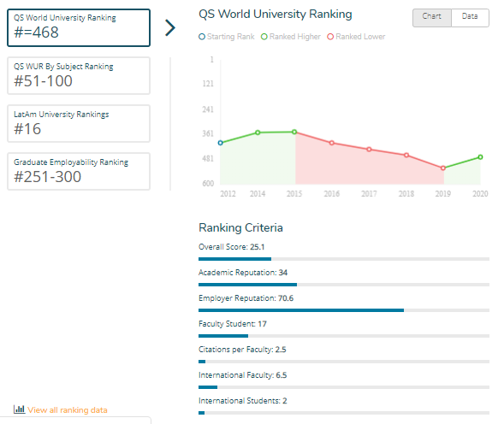Open the LatAm University Rankings card

pyautogui.click(x=79, y=124)
